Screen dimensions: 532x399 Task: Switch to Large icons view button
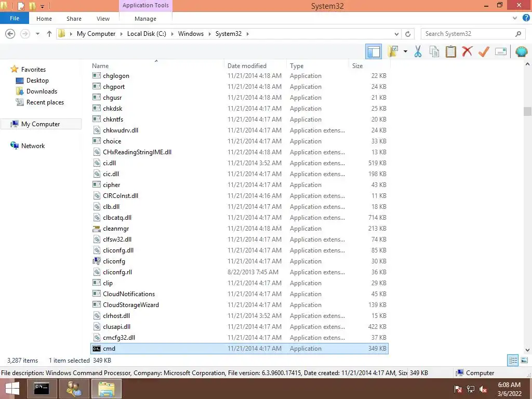click(524, 360)
